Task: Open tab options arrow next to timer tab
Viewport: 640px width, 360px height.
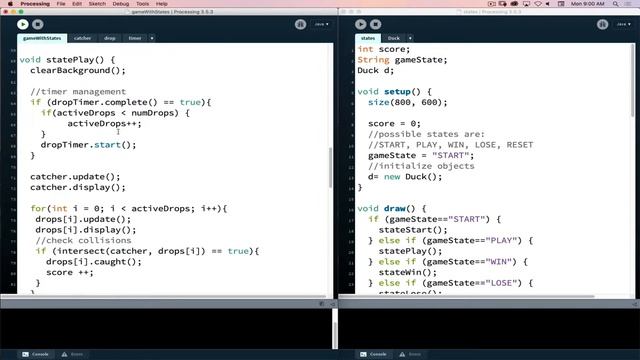Action: [152, 38]
